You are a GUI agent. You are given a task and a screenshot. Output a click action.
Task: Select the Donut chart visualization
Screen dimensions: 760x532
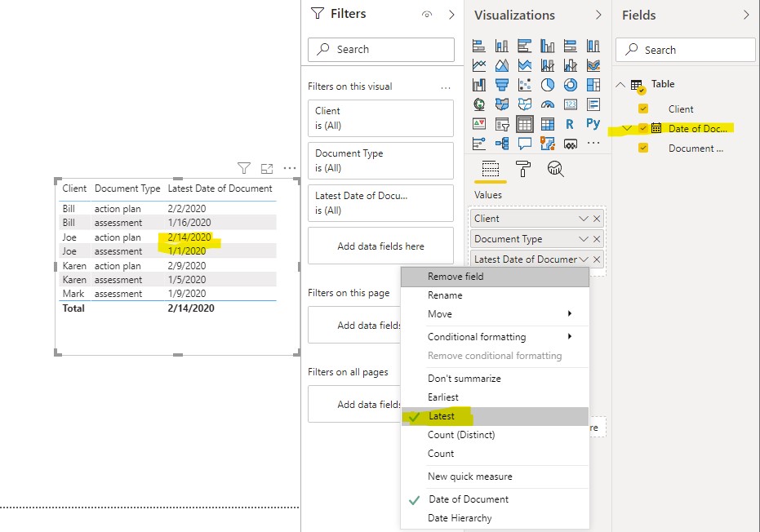click(x=570, y=85)
